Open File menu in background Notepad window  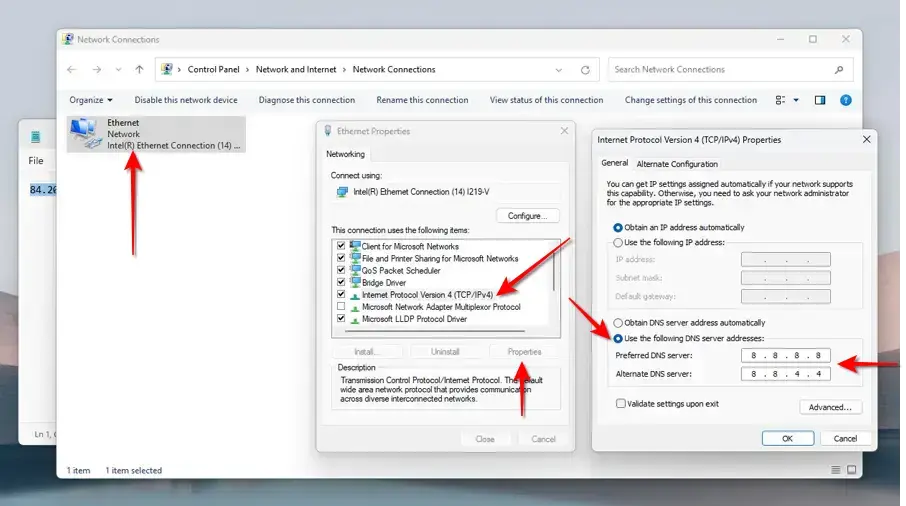(x=36, y=161)
